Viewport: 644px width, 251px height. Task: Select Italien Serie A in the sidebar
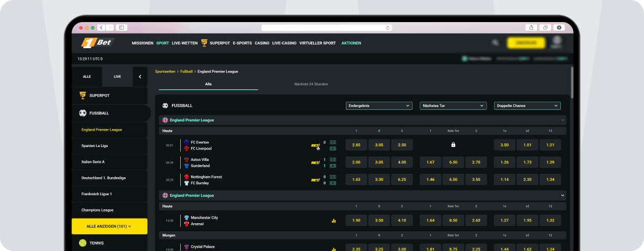pyautogui.click(x=109, y=162)
